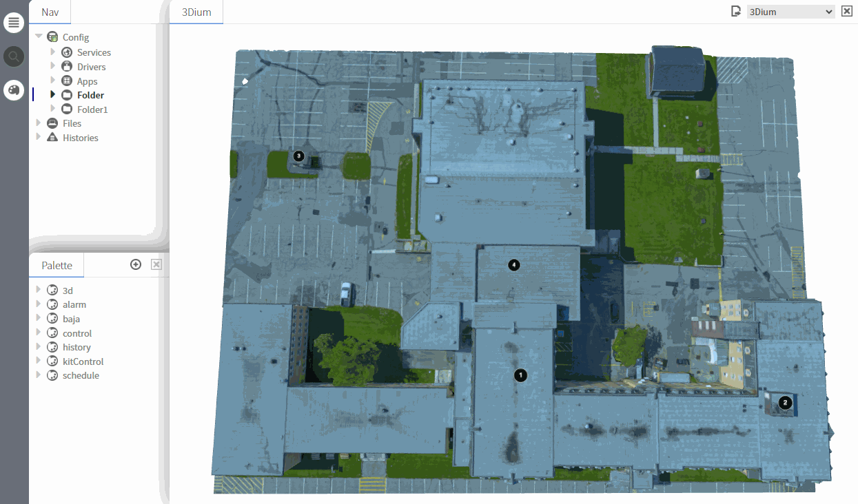The image size is (858, 504).
Task: Select the kitControl palette label
Action: (x=83, y=361)
